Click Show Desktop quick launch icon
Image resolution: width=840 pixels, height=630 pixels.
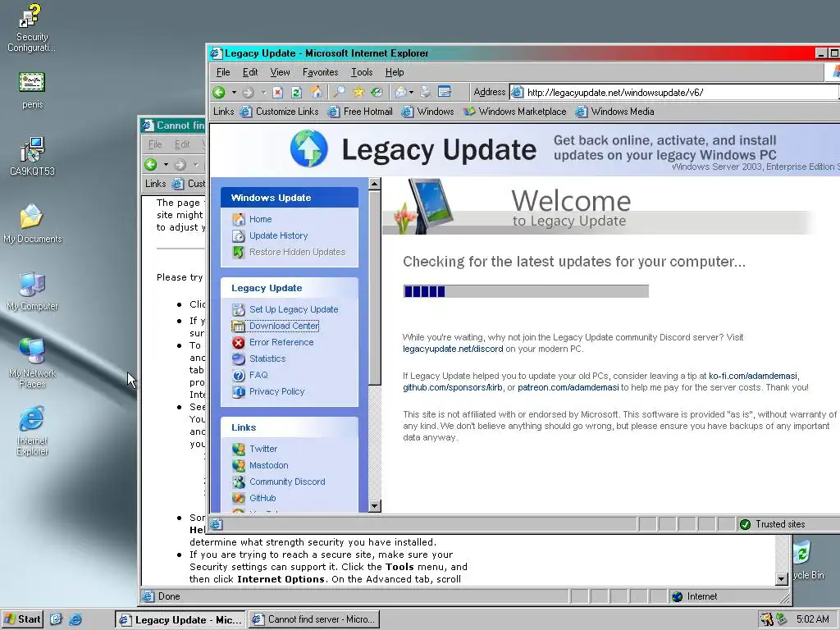pos(56,619)
